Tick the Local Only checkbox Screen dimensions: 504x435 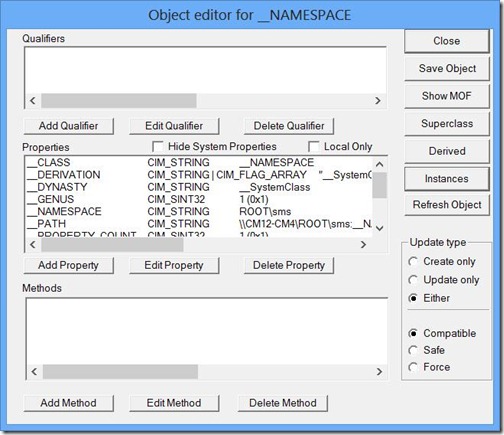coord(314,146)
